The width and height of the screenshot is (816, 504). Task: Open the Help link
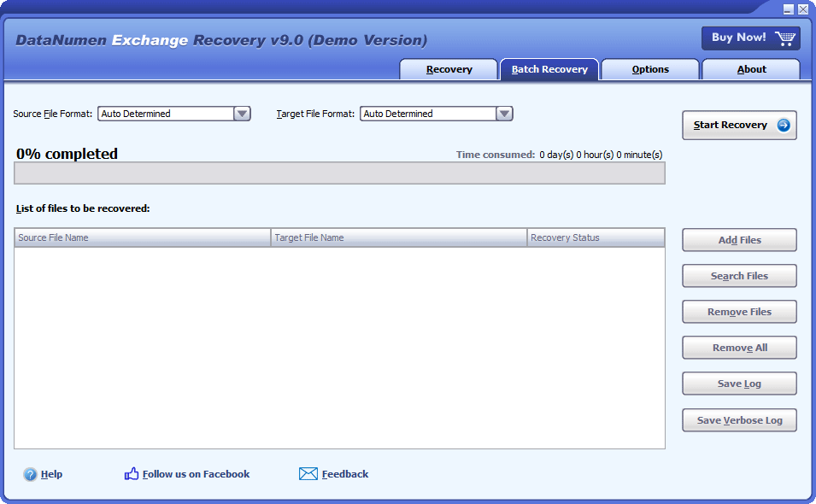(x=51, y=474)
